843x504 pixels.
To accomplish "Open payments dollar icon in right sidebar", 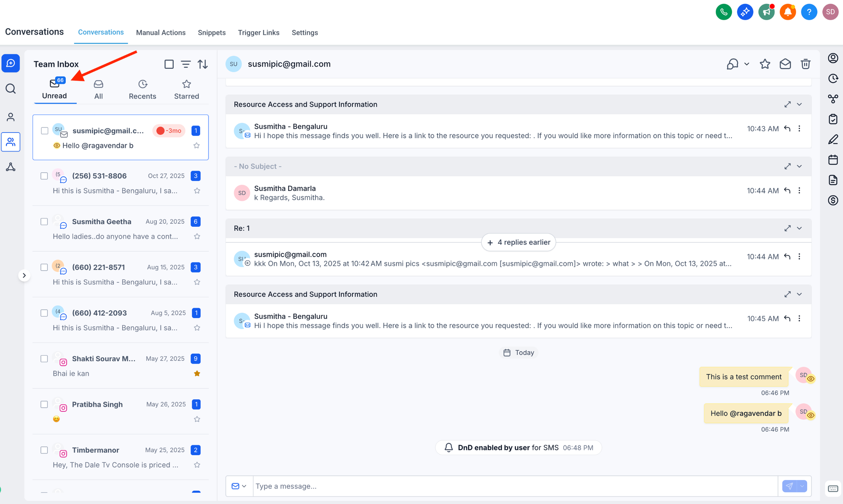I will click(x=833, y=201).
